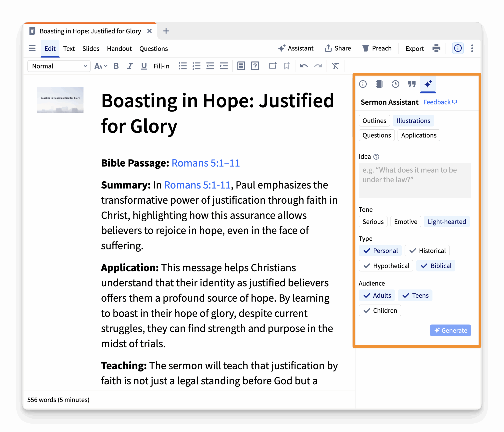Insert a numbered list
This screenshot has width=504, height=432.
click(x=196, y=66)
